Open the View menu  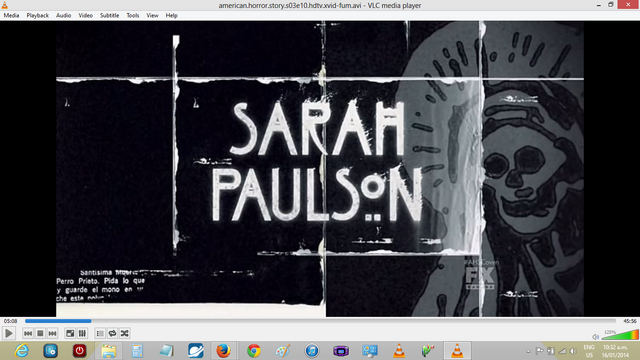152,16
